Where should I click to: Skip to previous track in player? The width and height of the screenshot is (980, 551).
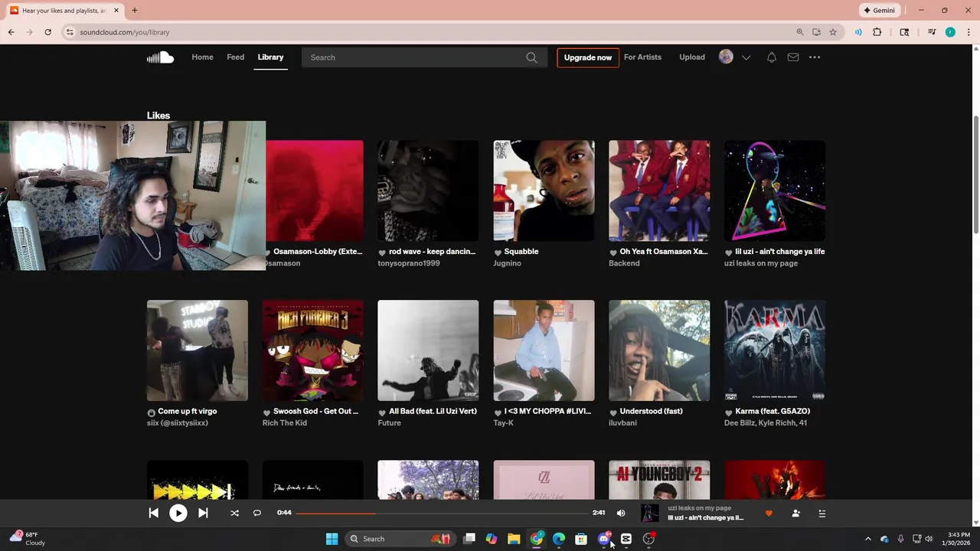pyautogui.click(x=153, y=513)
